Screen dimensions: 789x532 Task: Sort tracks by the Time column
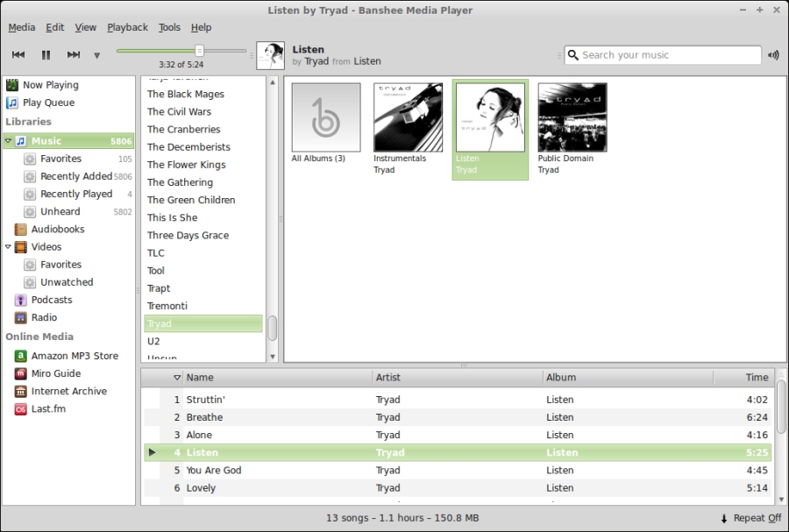pyautogui.click(x=743, y=377)
